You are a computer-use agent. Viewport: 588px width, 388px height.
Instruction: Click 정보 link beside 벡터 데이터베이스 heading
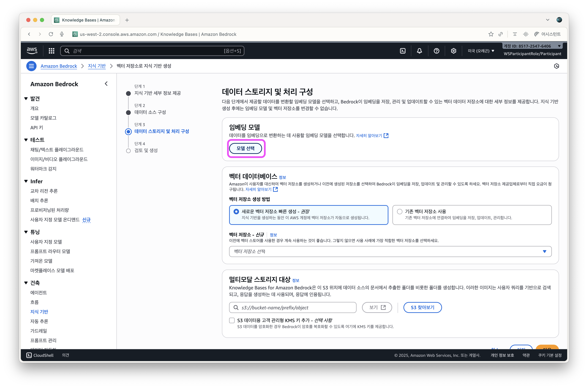[x=282, y=177]
